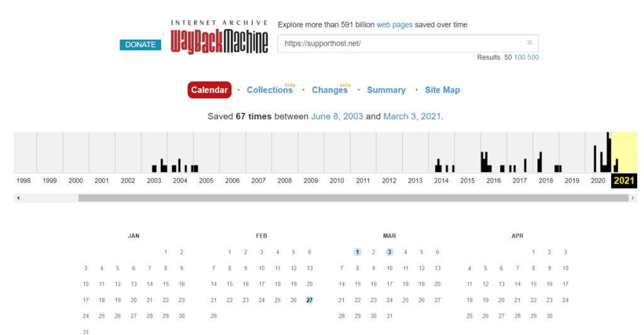The height and width of the screenshot is (335, 644).
Task: Select year 2016 on the timeline
Action: coord(493,180)
